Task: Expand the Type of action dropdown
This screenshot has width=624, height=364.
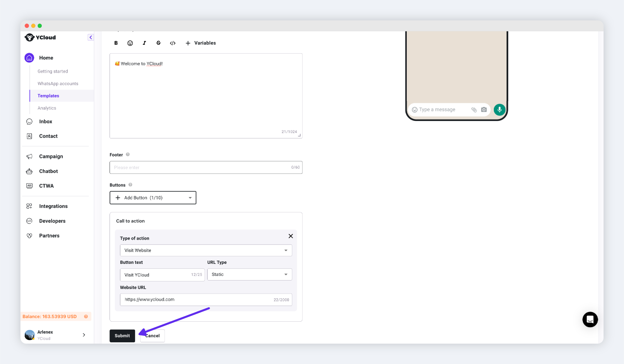Action: click(x=206, y=250)
